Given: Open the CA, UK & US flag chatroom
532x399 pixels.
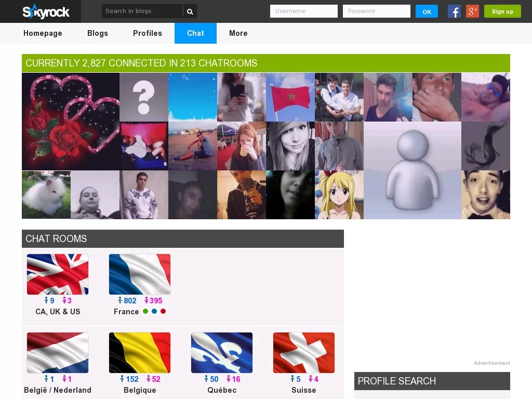Looking at the screenshot, I should point(58,274).
